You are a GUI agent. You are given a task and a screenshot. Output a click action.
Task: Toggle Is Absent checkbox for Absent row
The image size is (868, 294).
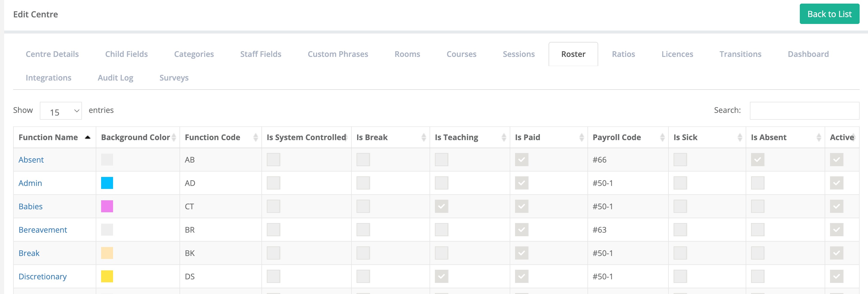(x=757, y=160)
